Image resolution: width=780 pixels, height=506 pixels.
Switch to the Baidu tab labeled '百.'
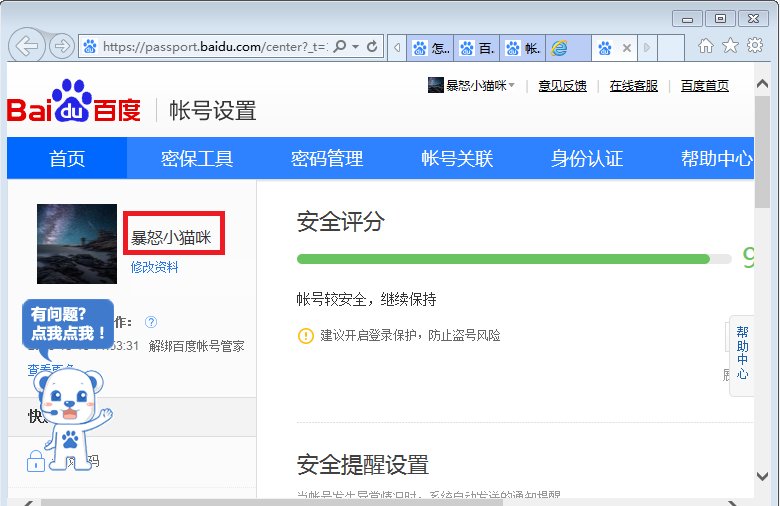tap(477, 48)
